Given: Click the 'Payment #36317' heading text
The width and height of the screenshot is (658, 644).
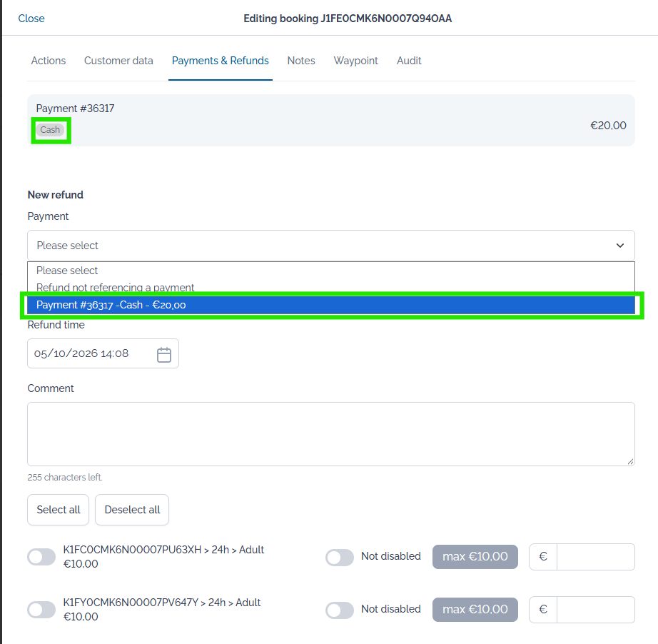Looking at the screenshot, I should [75, 109].
